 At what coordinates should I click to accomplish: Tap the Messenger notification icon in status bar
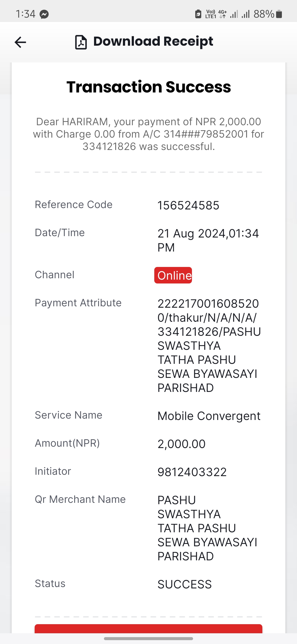click(x=44, y=14)
